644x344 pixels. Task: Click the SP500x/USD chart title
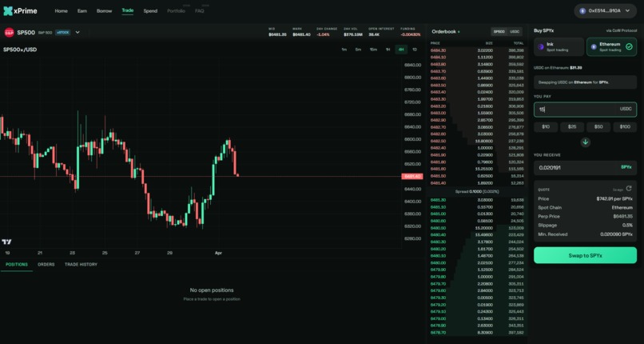20,50
